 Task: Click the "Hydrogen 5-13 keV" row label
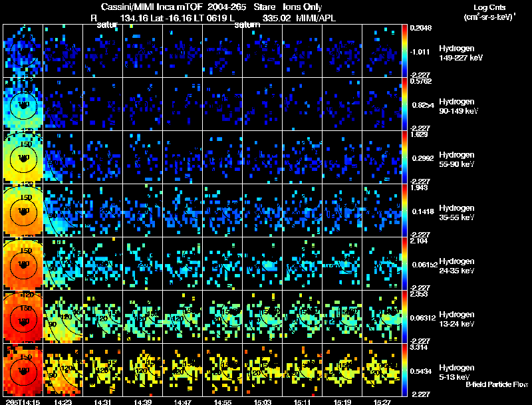(x=457, y=372)
